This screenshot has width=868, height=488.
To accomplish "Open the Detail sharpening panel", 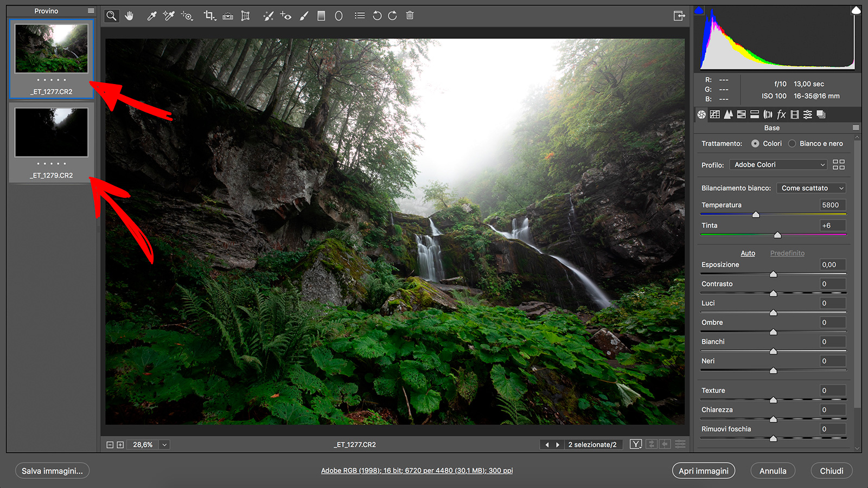I will point(729,114).
